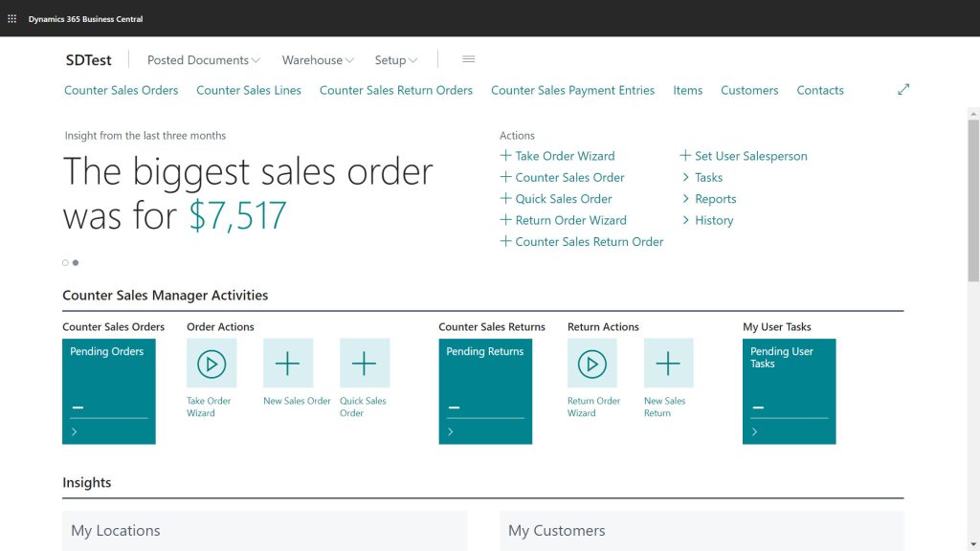Click the hamburger navigation icon
Image resolution: width=980 pixels, height=551 pixels.
468,58
